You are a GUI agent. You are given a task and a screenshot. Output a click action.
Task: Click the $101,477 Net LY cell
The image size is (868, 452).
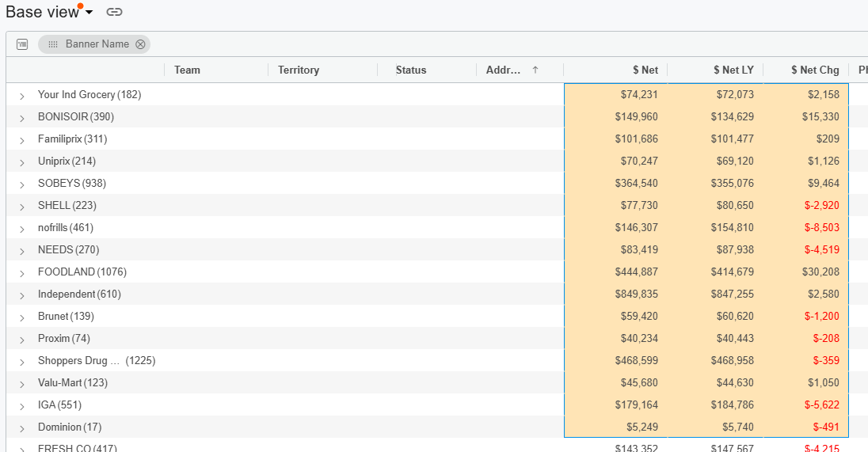(715, 139)
